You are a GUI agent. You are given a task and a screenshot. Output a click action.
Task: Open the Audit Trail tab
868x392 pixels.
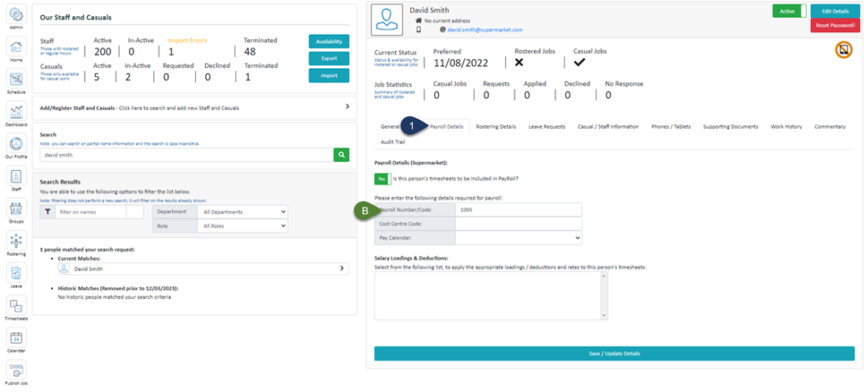coord(393,142)
